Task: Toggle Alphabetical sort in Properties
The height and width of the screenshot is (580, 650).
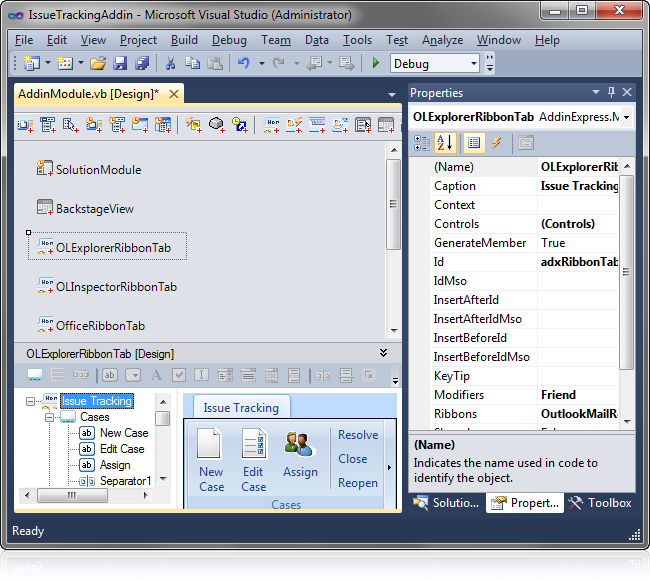Action: coord(445,143)
